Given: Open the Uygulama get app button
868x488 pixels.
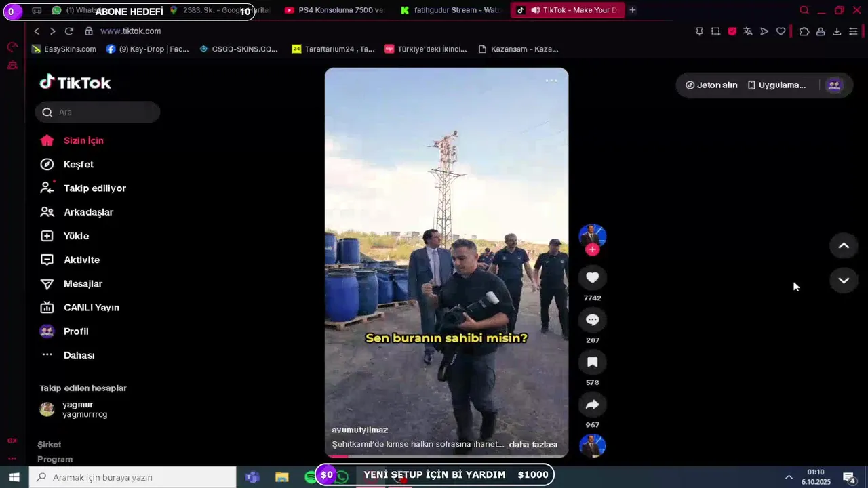Looking at the screenshot, I should point(776,85).
